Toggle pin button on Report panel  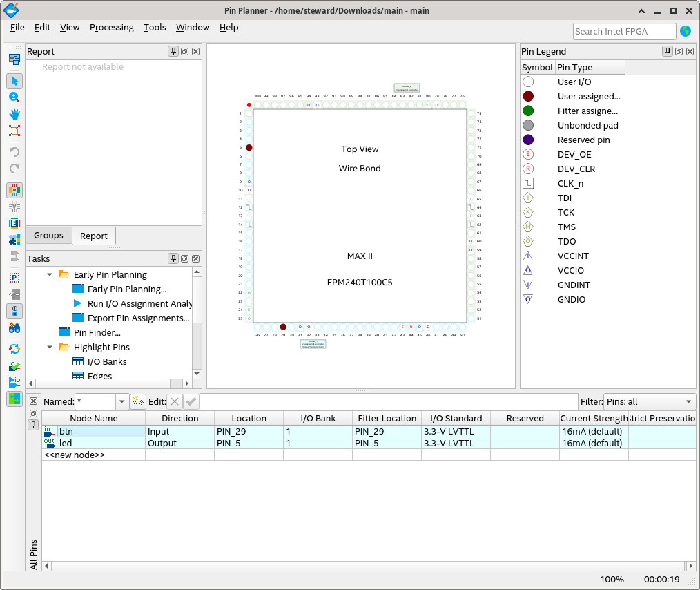pyautogui.click(x=174, y=51)
